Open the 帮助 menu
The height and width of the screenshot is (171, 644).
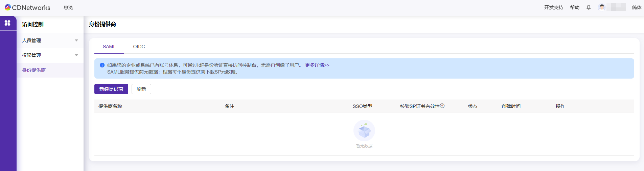point(575,7)
